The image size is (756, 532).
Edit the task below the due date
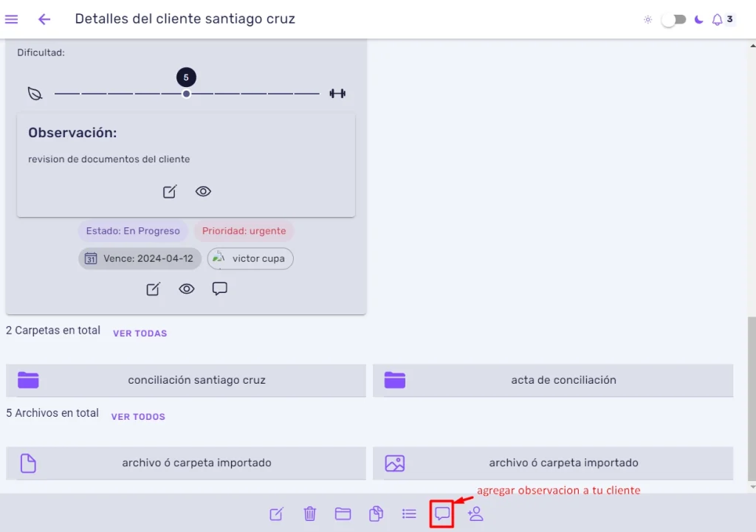154,289
